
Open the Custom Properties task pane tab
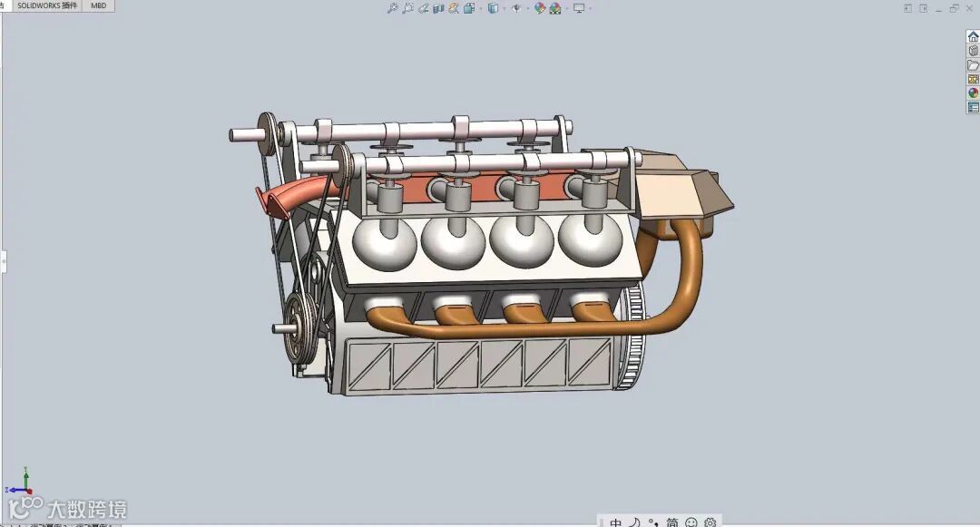pos(973,107)
